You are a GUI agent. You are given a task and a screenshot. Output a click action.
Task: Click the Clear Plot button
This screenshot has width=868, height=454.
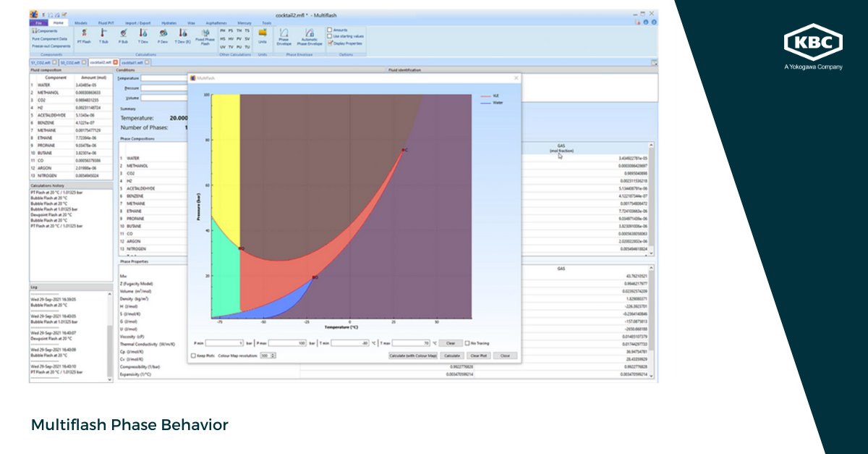tap(478, 356)
